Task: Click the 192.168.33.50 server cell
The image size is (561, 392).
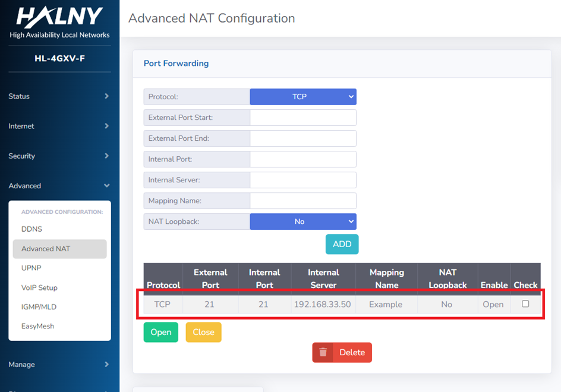Action: pyautogui.click(x=322, y=304)
